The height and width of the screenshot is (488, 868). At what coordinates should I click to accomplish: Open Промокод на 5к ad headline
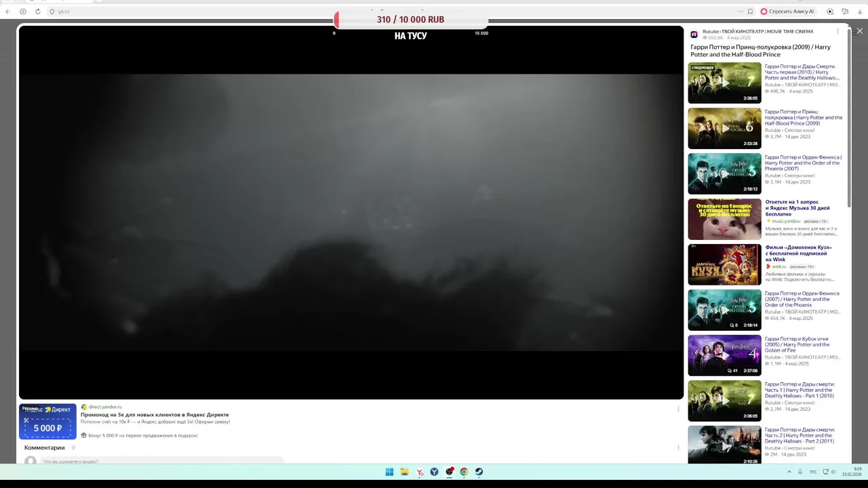click(x=155, y=414)
